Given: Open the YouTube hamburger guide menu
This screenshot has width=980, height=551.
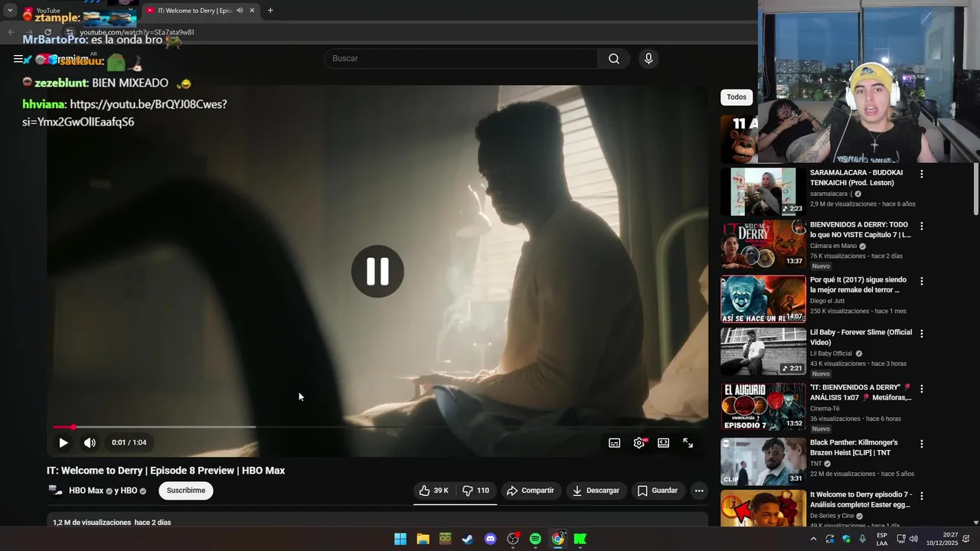Looking at the screenshot, I should [18, 59].
